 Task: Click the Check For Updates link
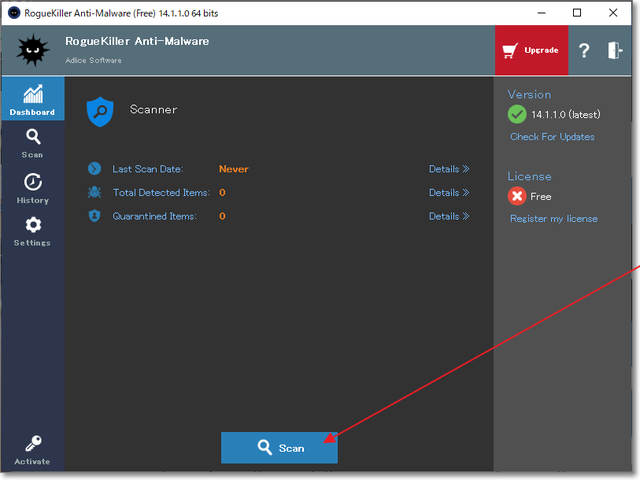coord(552,137)
